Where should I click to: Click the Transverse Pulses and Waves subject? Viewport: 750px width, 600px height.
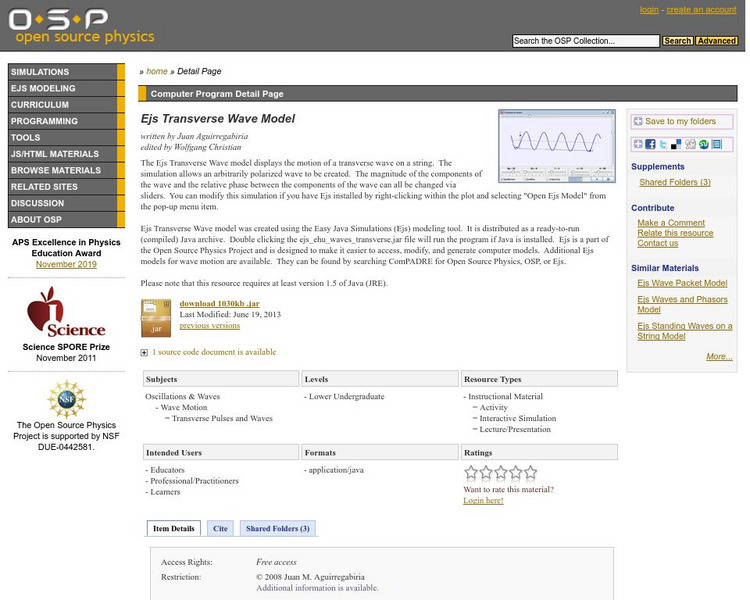point(222,418)
